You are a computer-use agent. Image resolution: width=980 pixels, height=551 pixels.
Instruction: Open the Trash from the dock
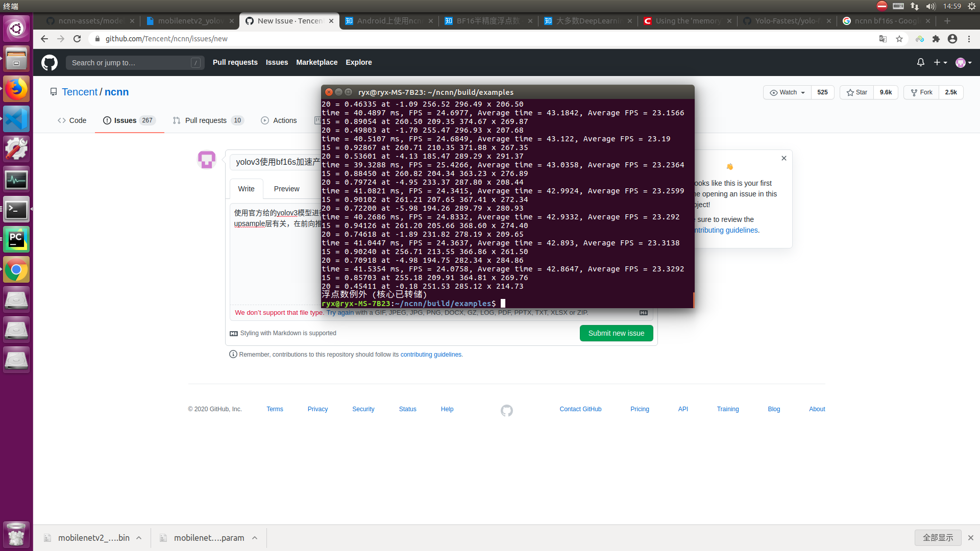16,535
